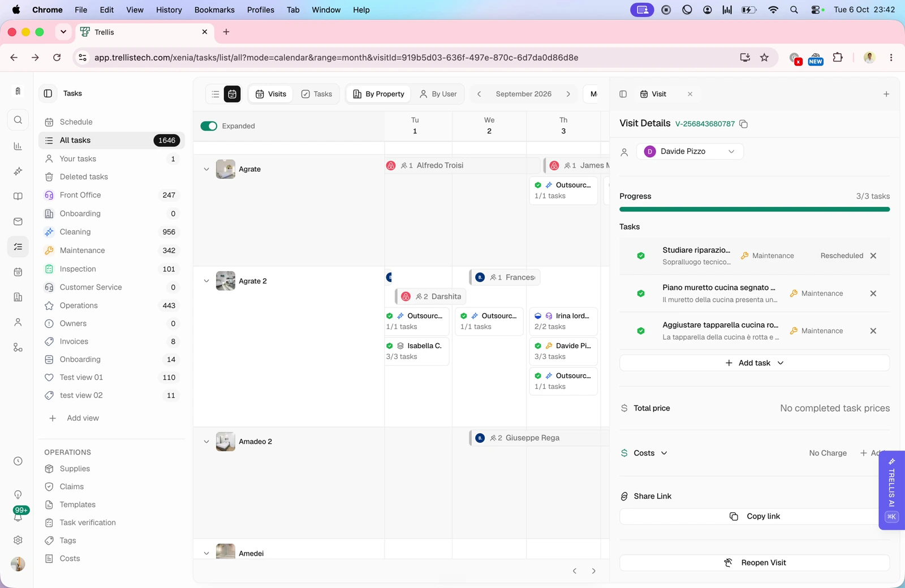Go to previous month arrow
Viewport: 905px width, 588px height.
point(479,94)
